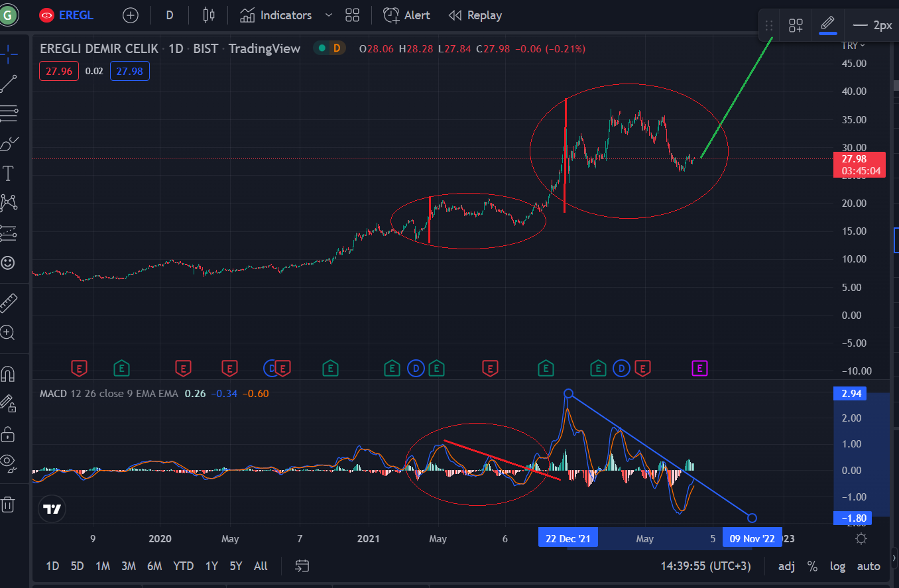Open chart settings gear icon
This screenshot has height=588, width=899.
point(861,538)
